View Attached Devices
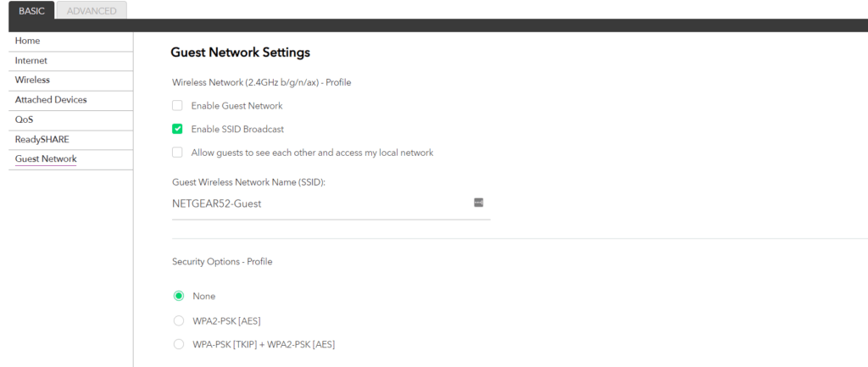 point(51,100)
